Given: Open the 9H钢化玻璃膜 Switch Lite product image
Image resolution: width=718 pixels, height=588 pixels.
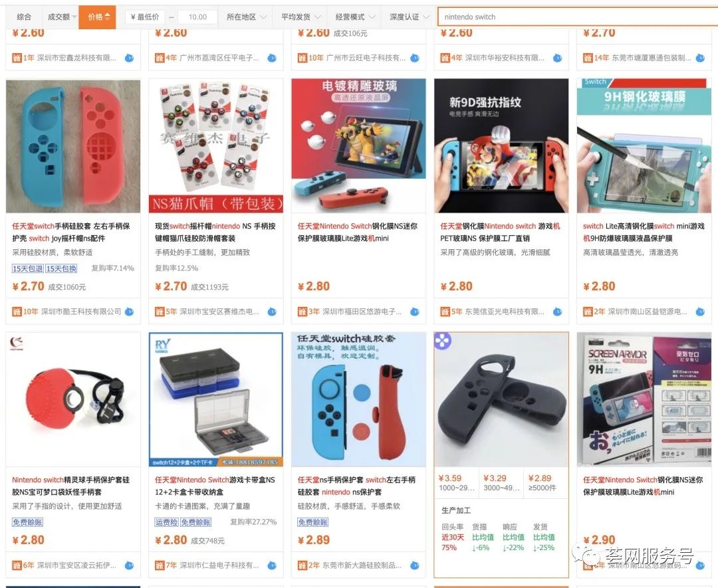Looking at the screenshot, I should [644, 146].
